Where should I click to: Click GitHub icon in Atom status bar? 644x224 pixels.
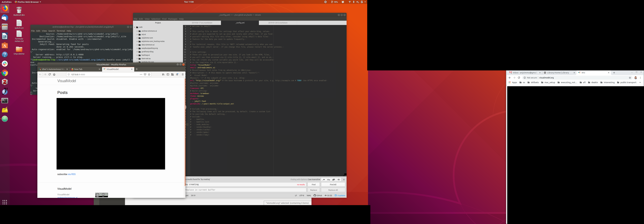click(x=318, y=196)
